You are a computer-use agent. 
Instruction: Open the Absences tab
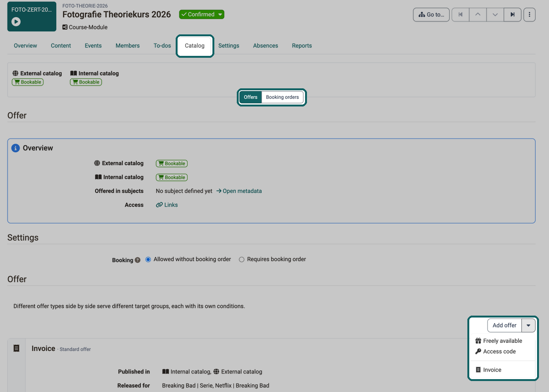[x=265, y=46]
